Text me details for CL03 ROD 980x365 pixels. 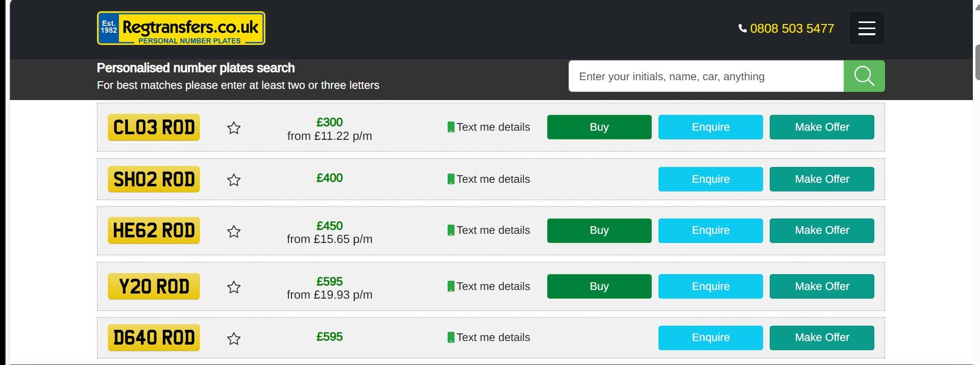(x=493, y=127)
